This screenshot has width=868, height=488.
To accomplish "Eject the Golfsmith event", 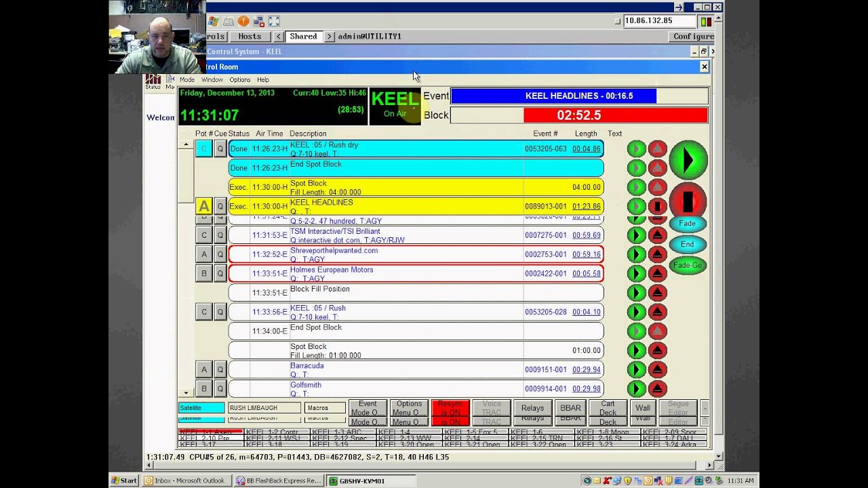I will pos(657,388).
